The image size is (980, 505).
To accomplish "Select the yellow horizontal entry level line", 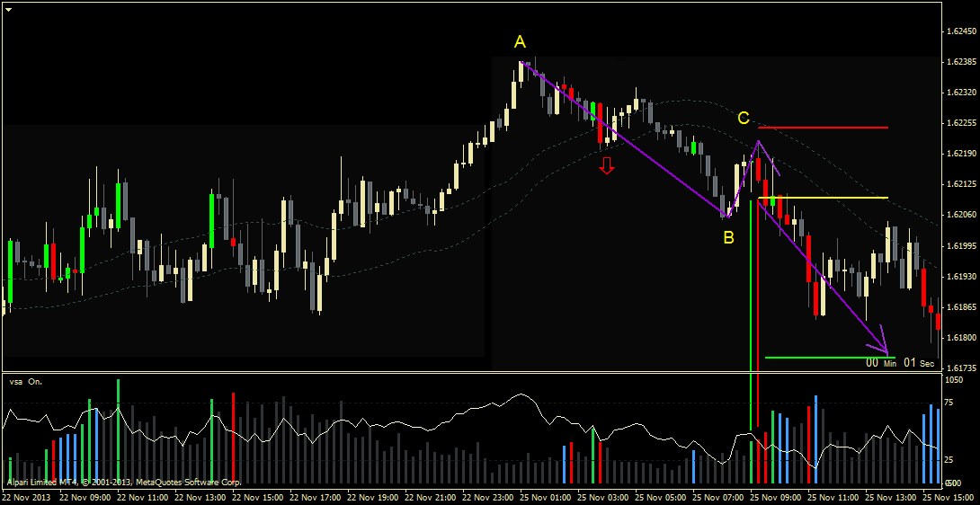I will [823, 198].
